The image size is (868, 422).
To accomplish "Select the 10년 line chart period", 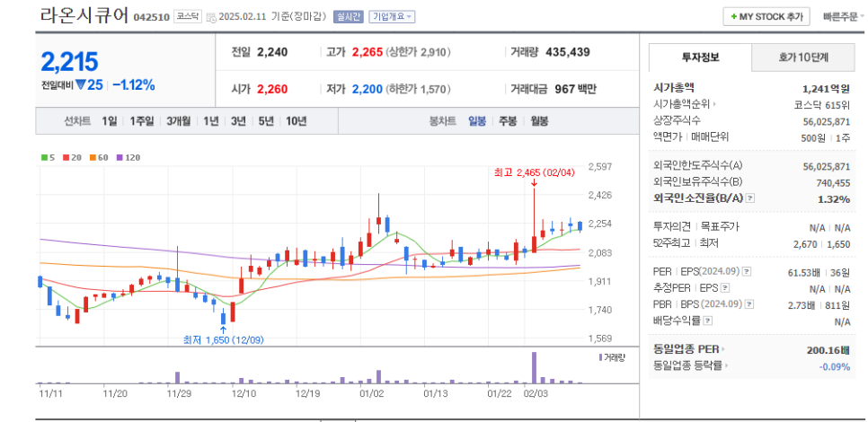I will click(297, 121).
